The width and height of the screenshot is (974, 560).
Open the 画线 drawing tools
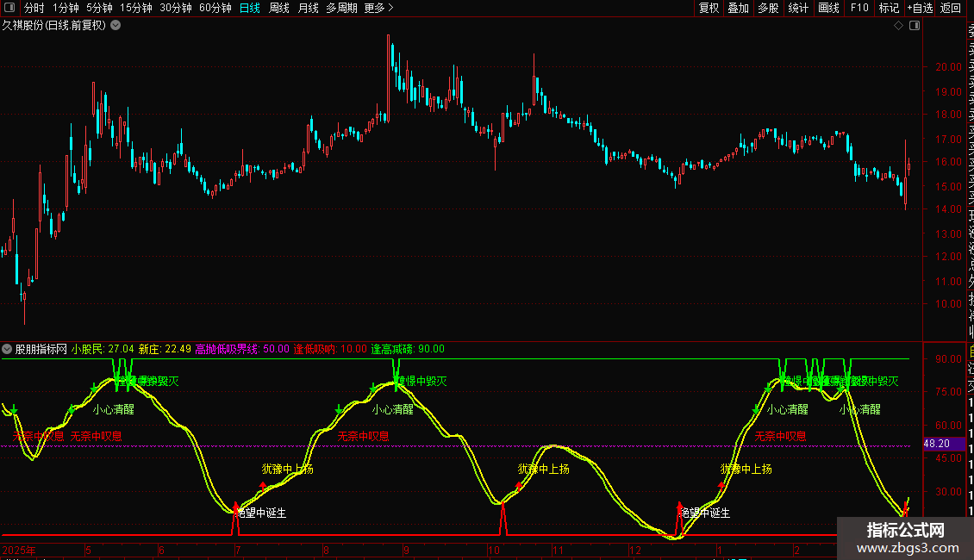tap(828, 8)
